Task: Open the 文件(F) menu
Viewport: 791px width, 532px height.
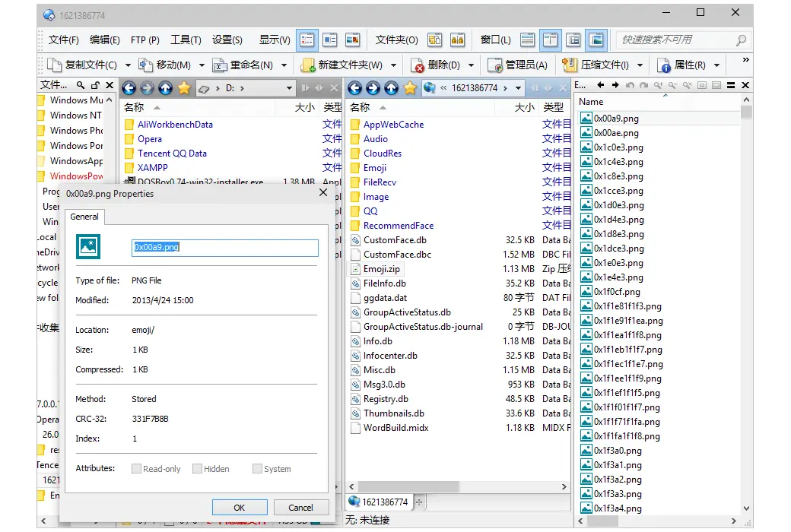Action: pyautogui.click(x=64, y=40)
